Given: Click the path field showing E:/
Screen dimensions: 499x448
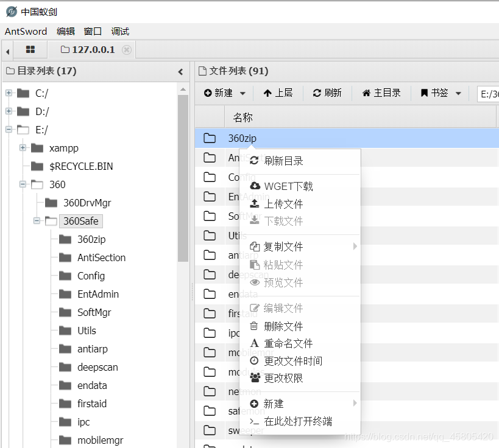Looking at the screenshot, I should click(x=487, y=93).
